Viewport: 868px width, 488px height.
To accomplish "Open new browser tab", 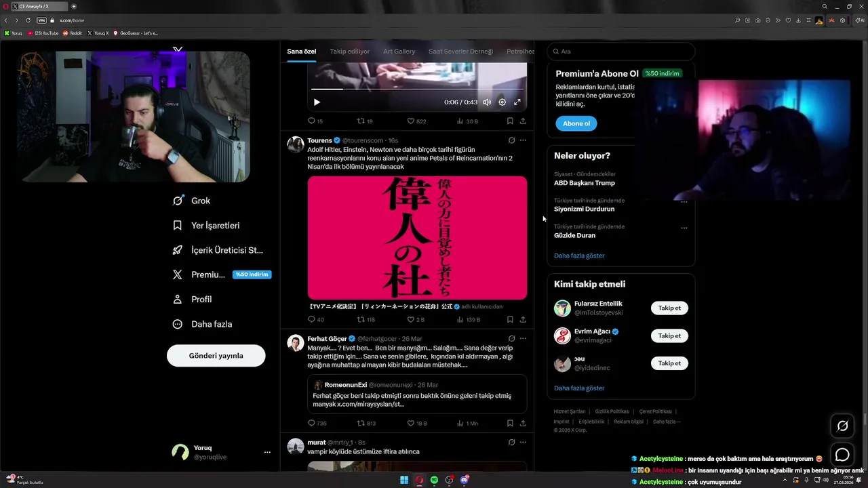I will pos(74,6).
